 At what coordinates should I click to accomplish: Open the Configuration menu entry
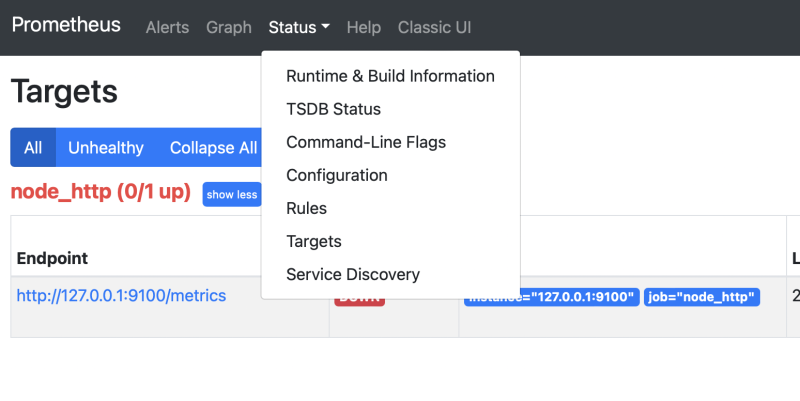coord(390,176)
